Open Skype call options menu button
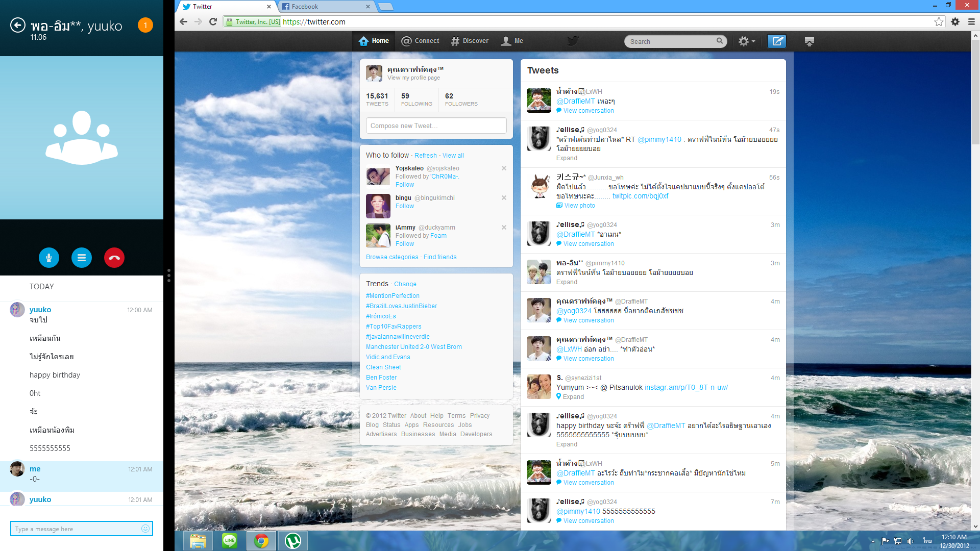980x551 pixels. 82,258
